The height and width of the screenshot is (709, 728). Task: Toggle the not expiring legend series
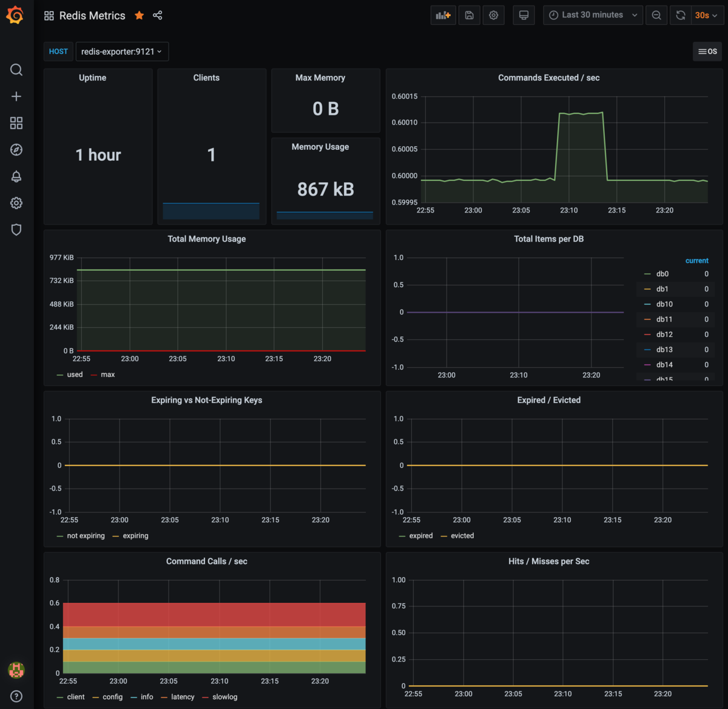click(86, 536)
